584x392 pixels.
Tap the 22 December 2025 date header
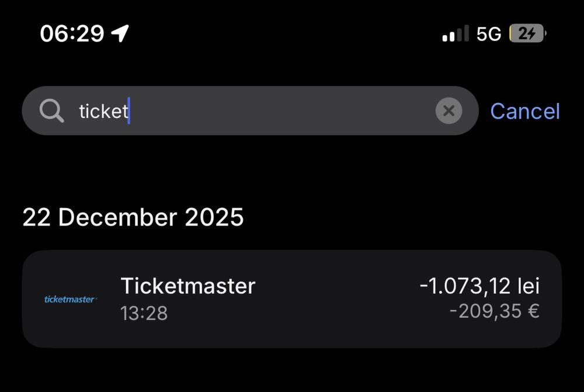(133, 217)
